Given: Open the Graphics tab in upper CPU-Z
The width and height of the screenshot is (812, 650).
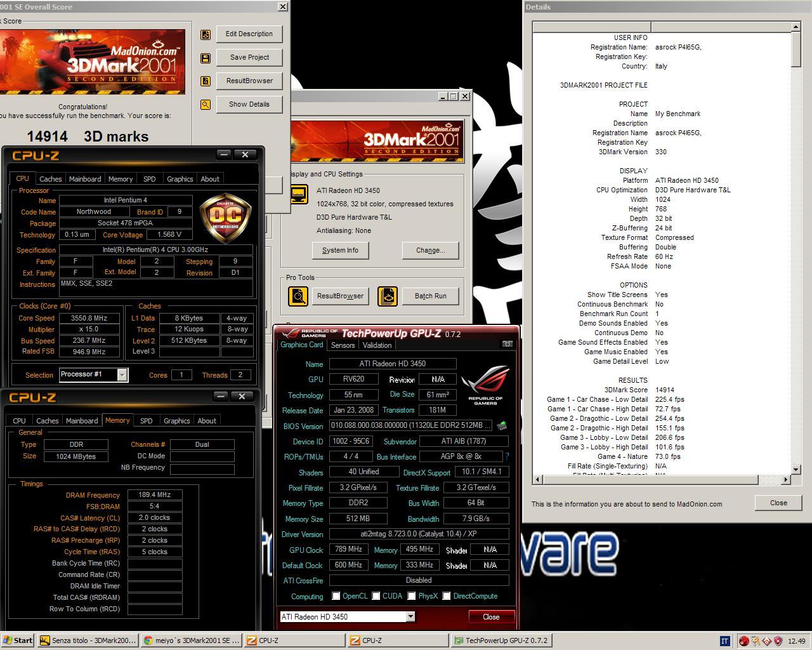Looking at the screenshot, I should (180, 179).
